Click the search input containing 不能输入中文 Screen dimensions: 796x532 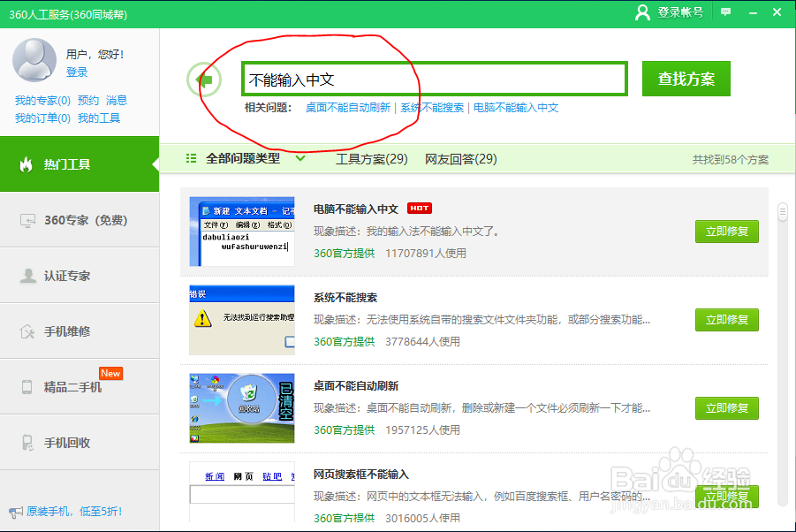[435, 79]
